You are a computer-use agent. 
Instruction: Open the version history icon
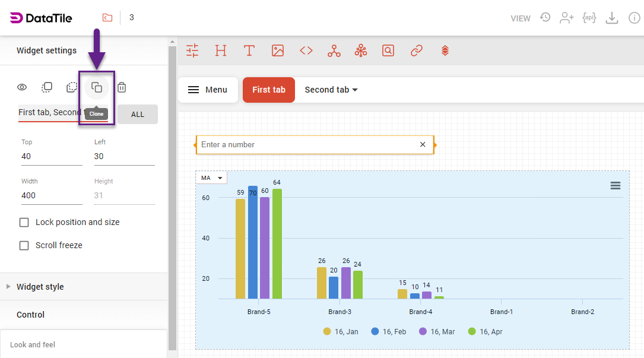(545, 18)
